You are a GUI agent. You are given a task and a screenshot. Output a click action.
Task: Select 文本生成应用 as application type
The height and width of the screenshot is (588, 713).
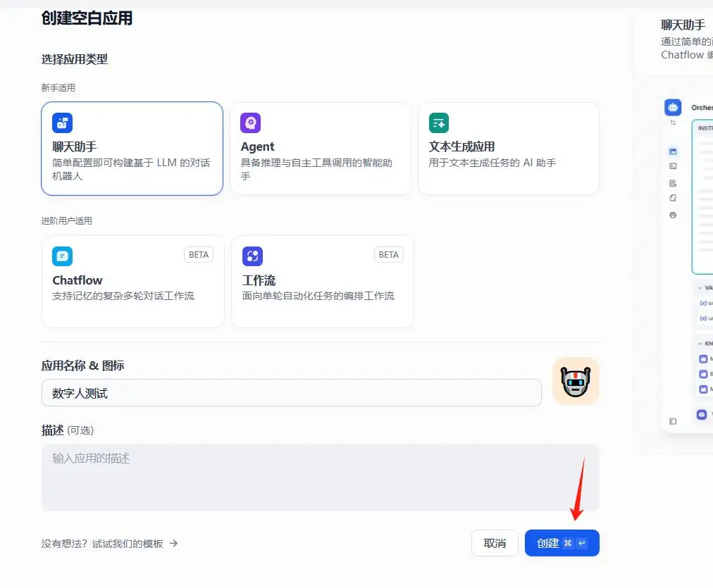point(509,148)
